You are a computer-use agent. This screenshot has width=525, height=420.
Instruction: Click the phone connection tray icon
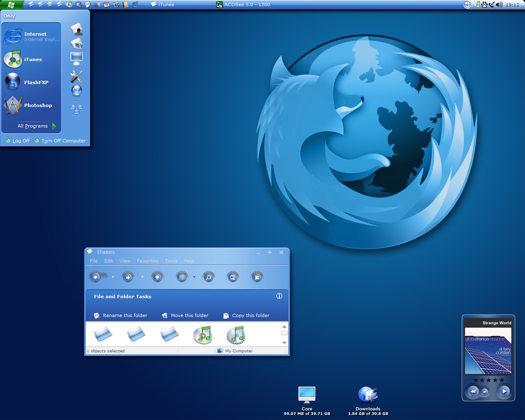tap(491, 5)
